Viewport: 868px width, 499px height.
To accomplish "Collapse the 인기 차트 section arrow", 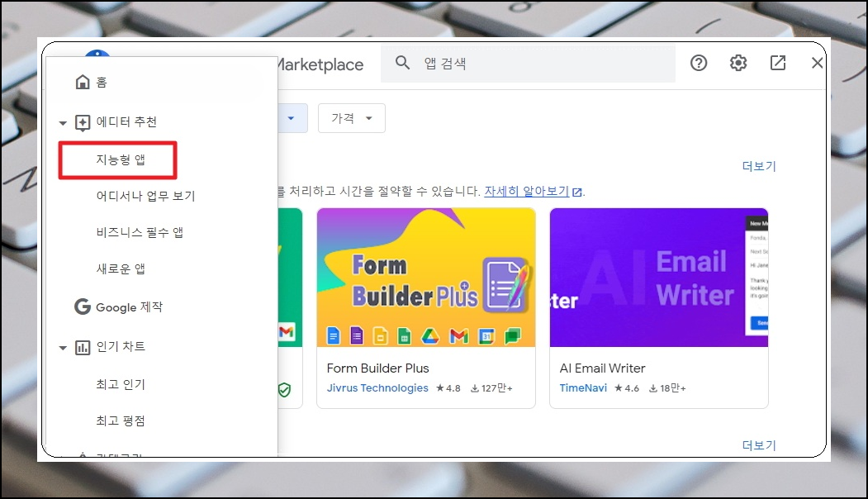I will (x=63, y=348).
